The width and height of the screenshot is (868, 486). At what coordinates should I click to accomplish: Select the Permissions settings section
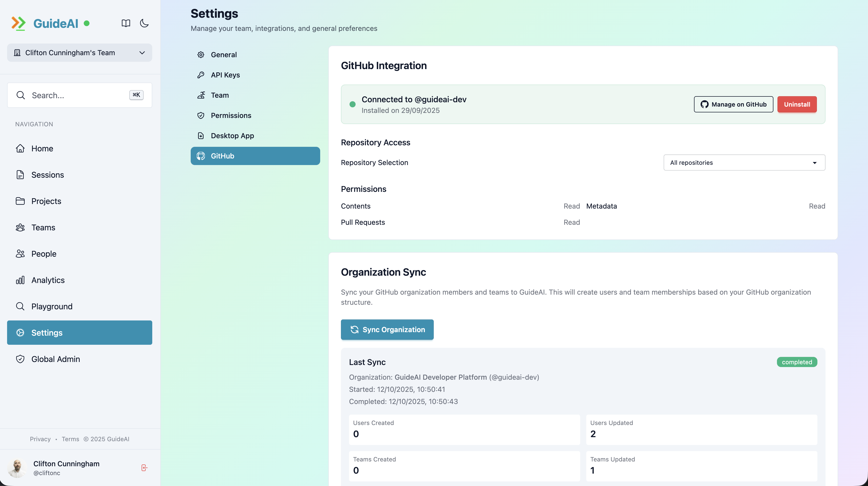(231, 115)
